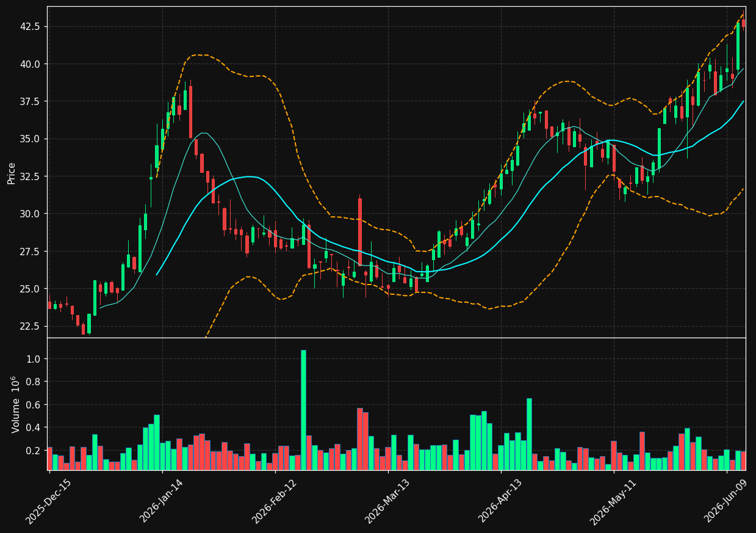The image size is (756, 533).
Task: Click the 25.0 price tick label
Action: point(31,289)
